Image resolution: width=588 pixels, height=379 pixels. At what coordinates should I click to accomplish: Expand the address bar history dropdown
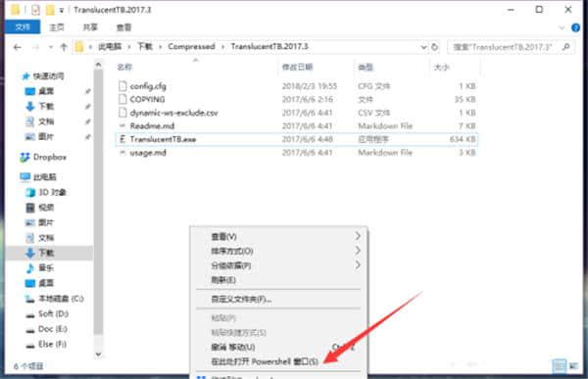(423, 47)
